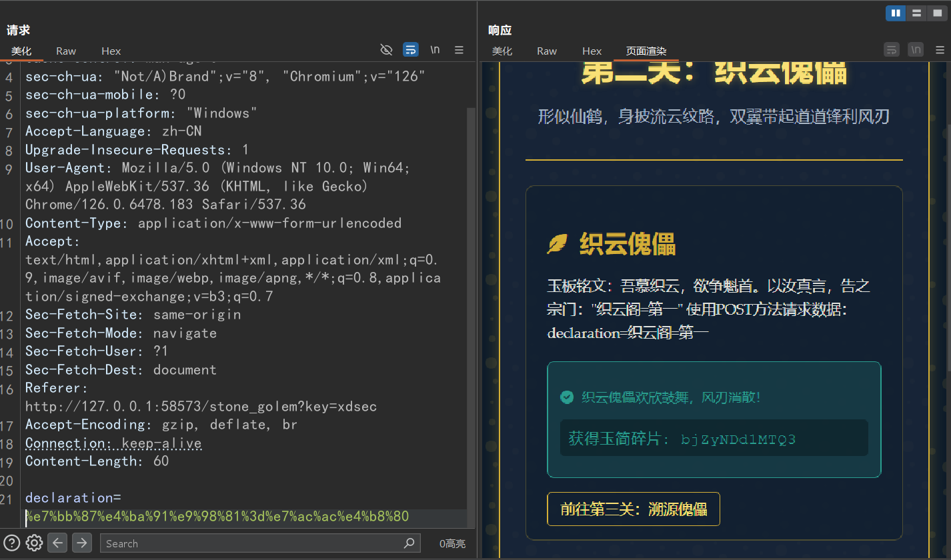The height and width of the screenshot is (560, 951).
Task: Select the single-pane layout icon top right
Action: point(940,13)
